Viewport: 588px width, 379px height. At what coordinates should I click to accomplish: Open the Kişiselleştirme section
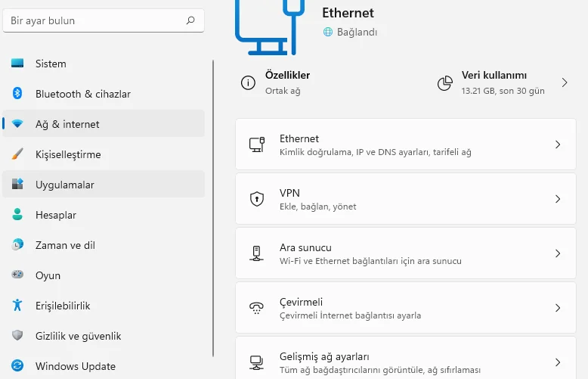point(104,154)
